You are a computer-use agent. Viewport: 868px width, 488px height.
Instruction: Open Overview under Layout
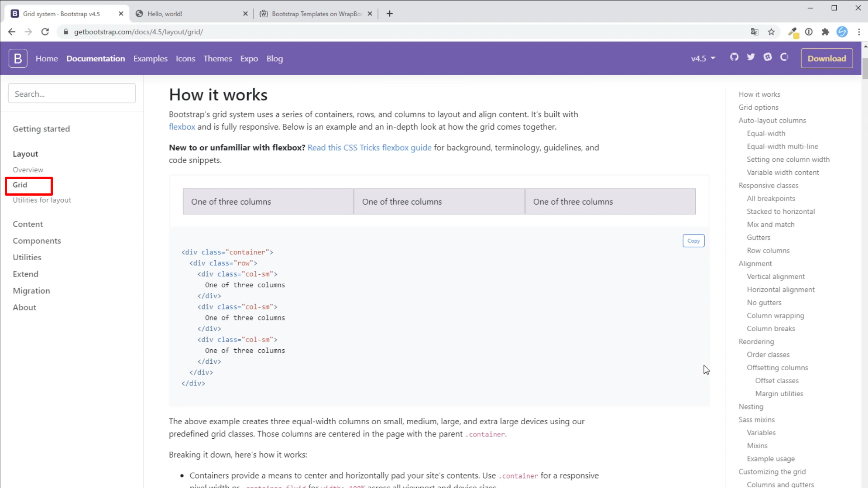(28, 170)
